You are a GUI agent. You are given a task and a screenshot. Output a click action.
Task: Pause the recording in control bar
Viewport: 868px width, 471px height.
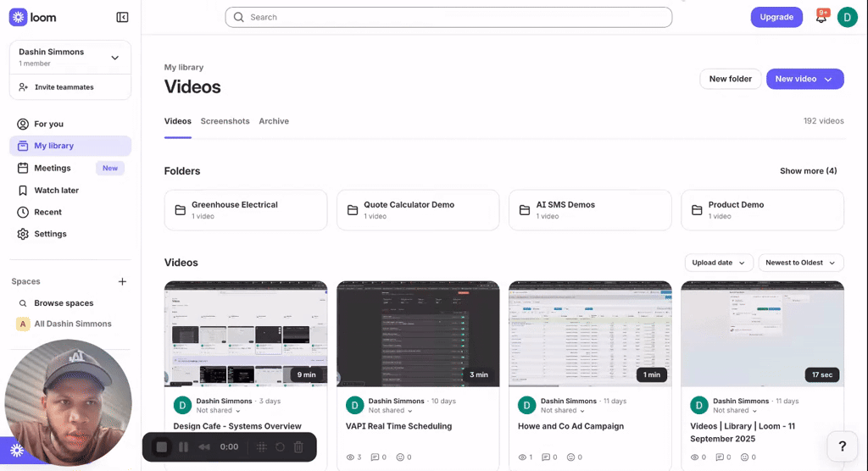pyautogui.click(x=183, y=446)
